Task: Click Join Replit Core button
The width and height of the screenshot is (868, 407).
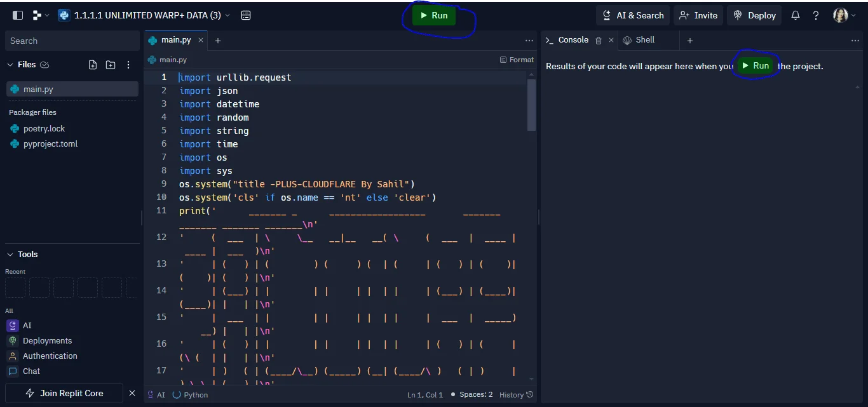Action: tap(64, 393)
